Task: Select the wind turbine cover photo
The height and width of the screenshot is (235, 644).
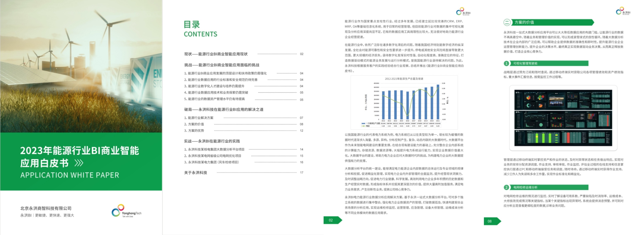Action: click(x=81, y=66)
